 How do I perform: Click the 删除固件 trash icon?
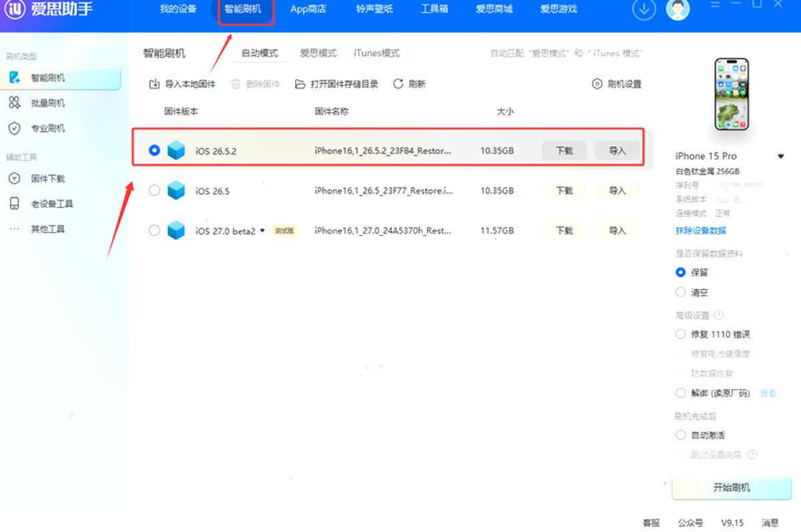coord(236,84)
